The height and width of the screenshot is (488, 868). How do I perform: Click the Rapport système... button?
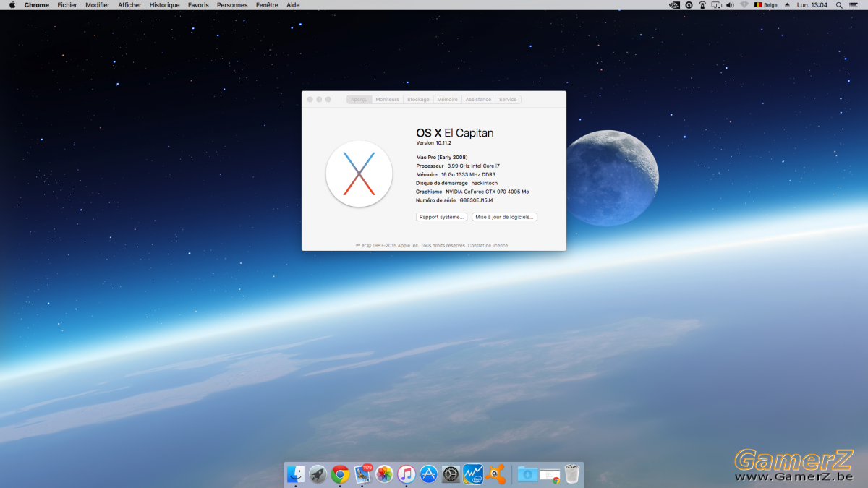tap(441, 217)
